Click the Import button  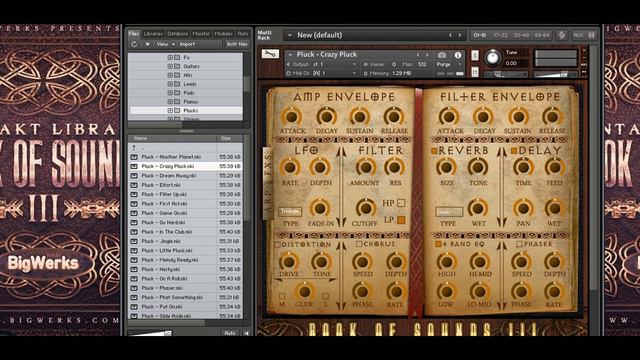click(187, 44)
